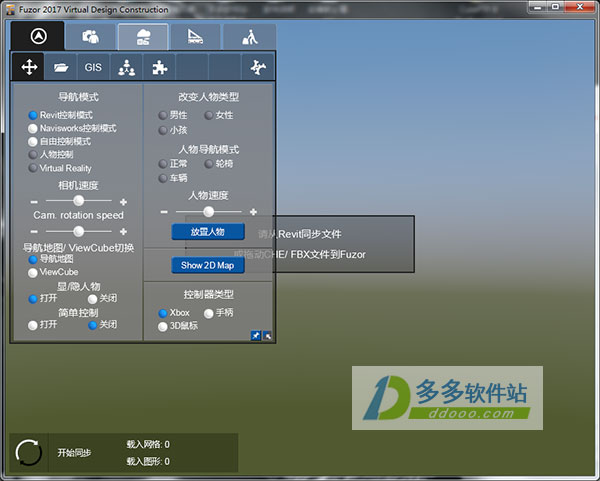The width and height of the screenshot is (600, 481).
Task: Select 女性 character type
Action: [x=209, y=115]
